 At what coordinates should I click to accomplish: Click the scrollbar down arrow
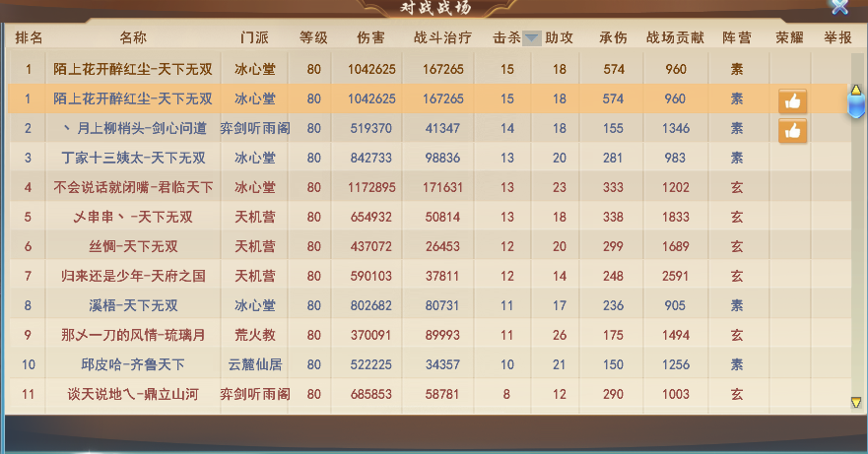click(x=856, y=403)
